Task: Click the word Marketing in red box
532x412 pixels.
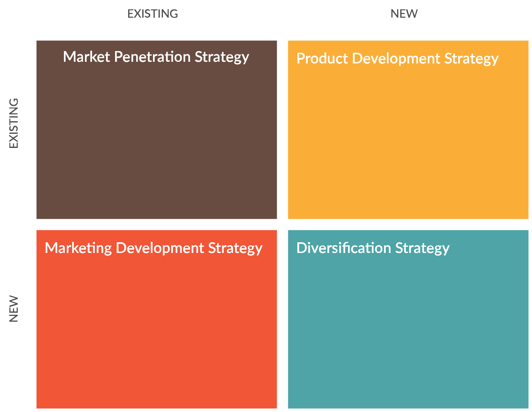Action: (x=78, y=248)
